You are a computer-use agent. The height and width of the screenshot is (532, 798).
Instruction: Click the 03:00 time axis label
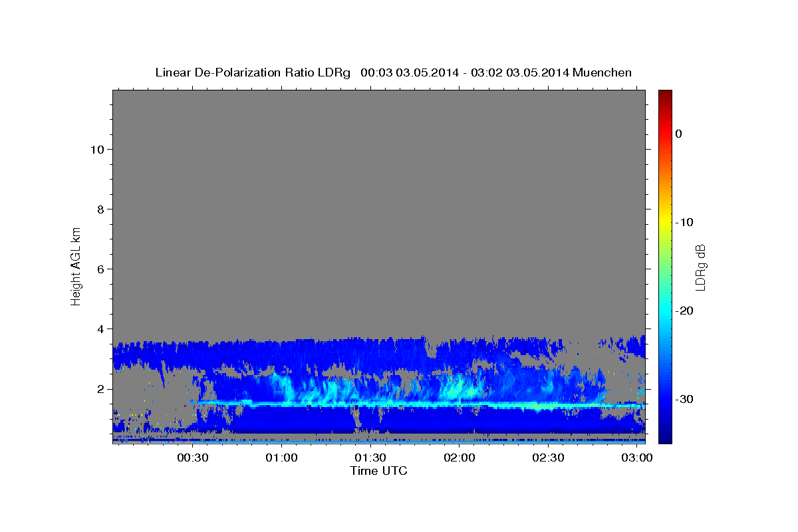pyautogui.click(x=637, y=458)
